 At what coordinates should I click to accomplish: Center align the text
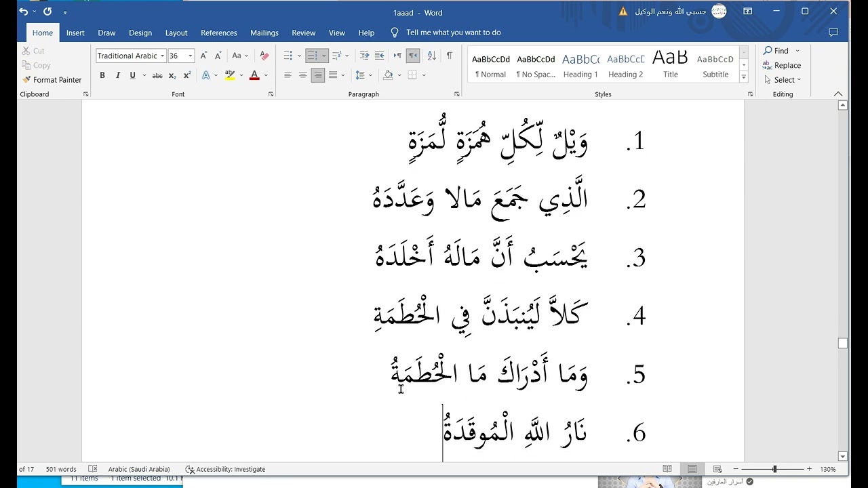click(303, 75)
